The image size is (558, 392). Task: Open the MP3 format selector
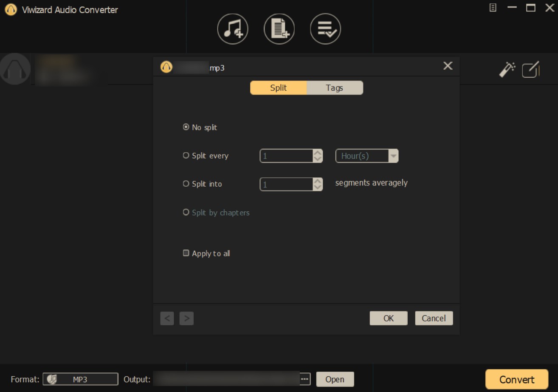pos(80,379)
